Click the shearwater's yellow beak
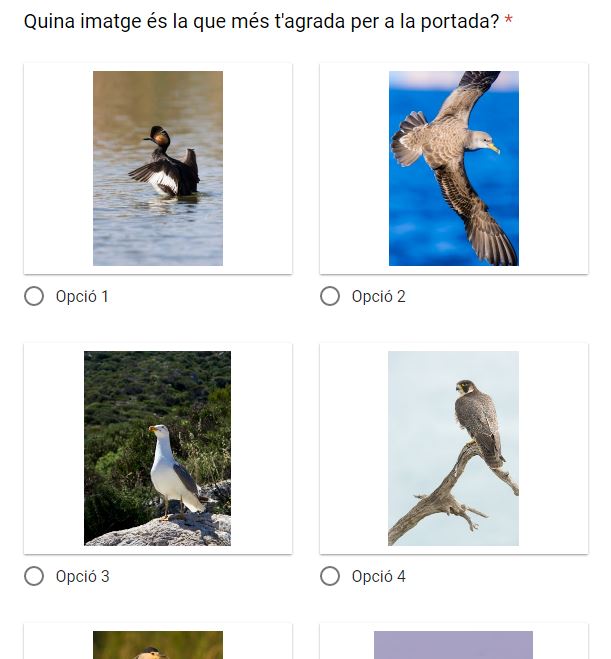This screenshot has height=659, width=611. (494, 148)
